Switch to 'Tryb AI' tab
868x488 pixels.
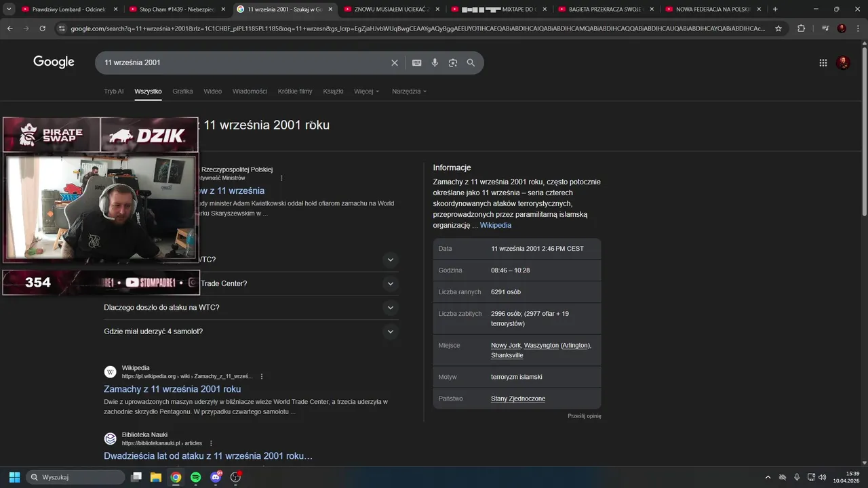pos(113,91)
